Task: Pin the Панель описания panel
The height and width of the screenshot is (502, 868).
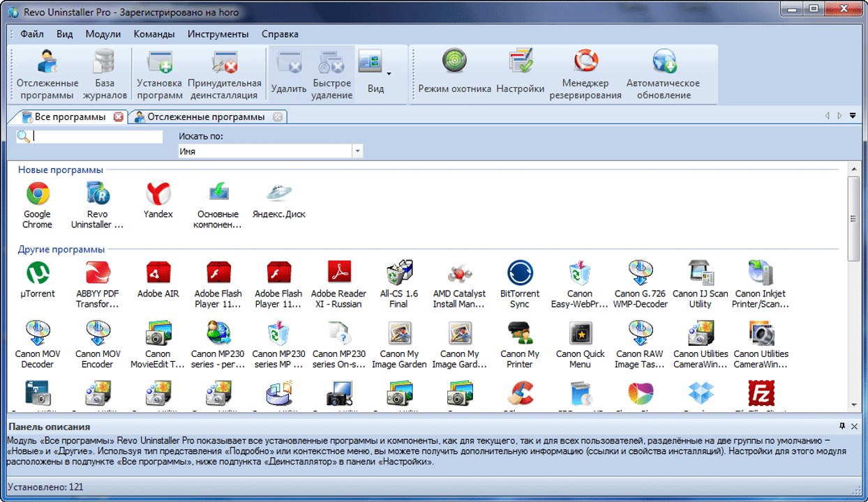Action: coord(842,426)
